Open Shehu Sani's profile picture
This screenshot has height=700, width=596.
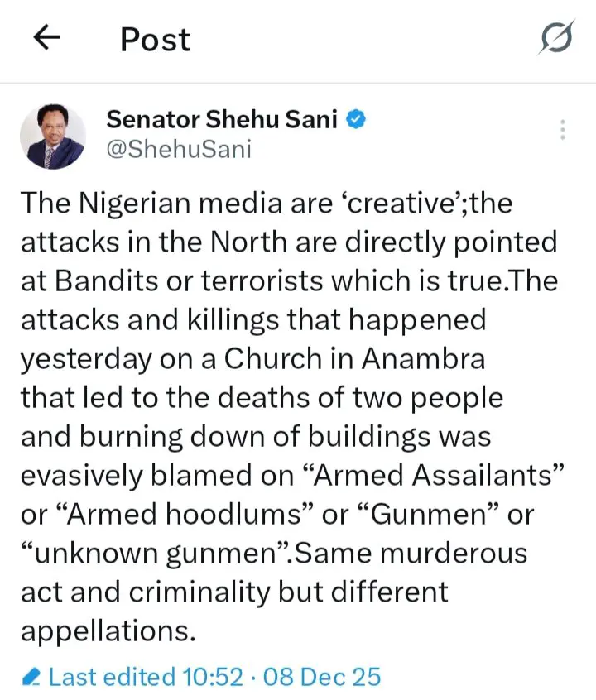pos(52,137)
